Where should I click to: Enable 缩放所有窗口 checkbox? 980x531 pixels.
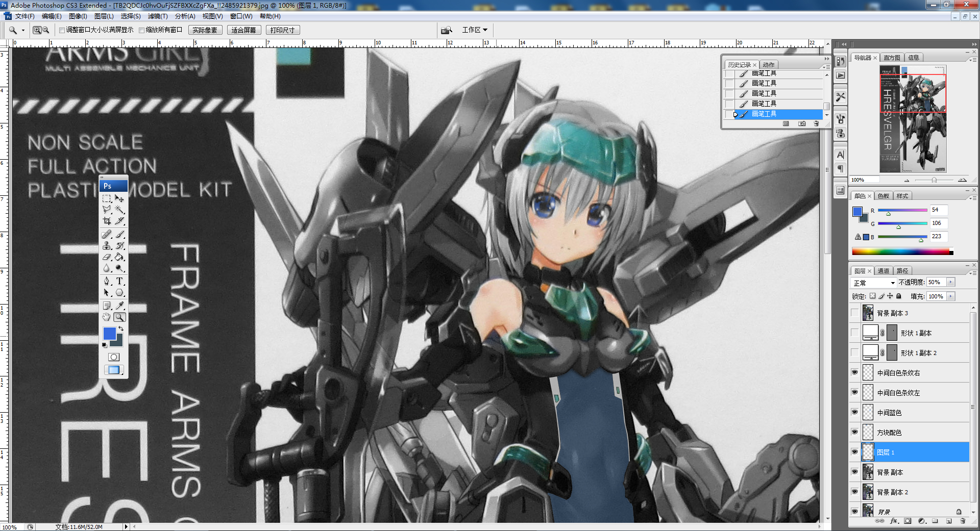click(142, 30)
